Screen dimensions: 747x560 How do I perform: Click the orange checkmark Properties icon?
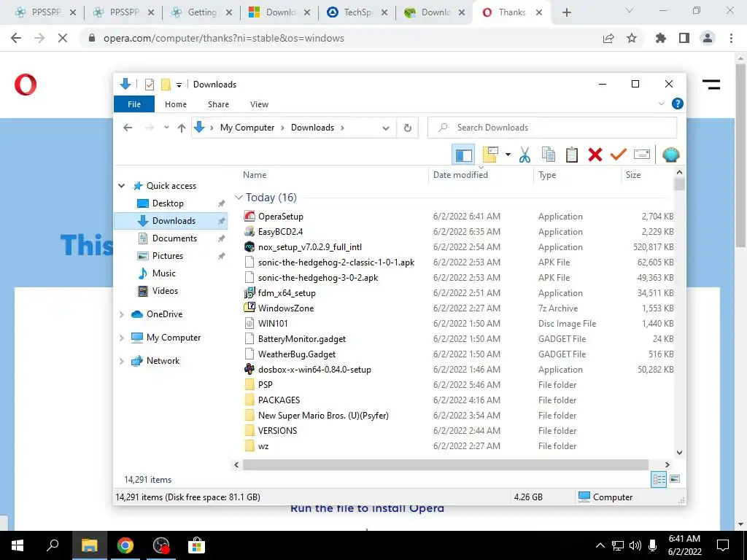[619, 155]
